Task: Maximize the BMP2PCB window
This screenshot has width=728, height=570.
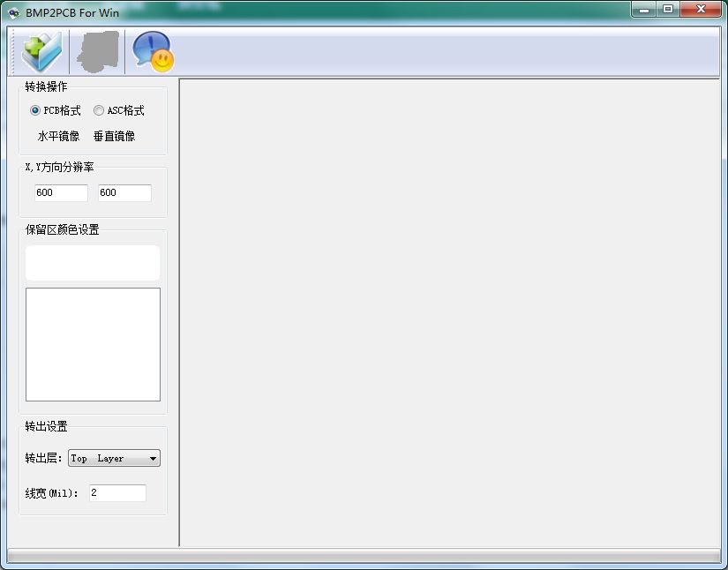Action: pos(668,10)
